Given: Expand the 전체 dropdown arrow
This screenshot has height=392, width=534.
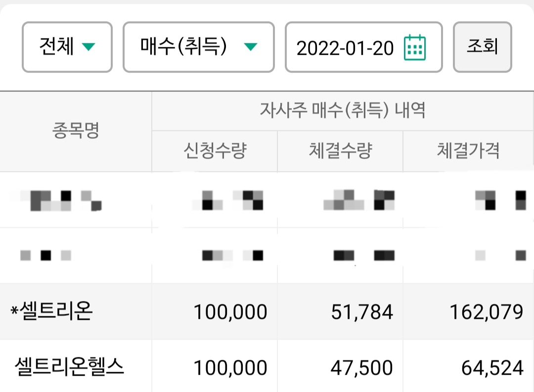Looking at the screenshot, I should 89,46.
